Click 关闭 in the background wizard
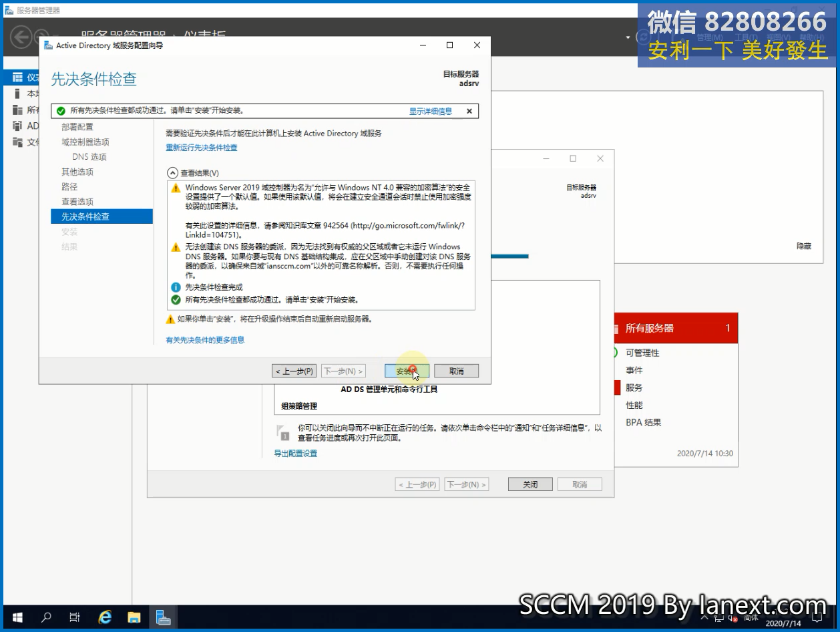This screenshot has height=632, width=840. [x=530, y=484]
